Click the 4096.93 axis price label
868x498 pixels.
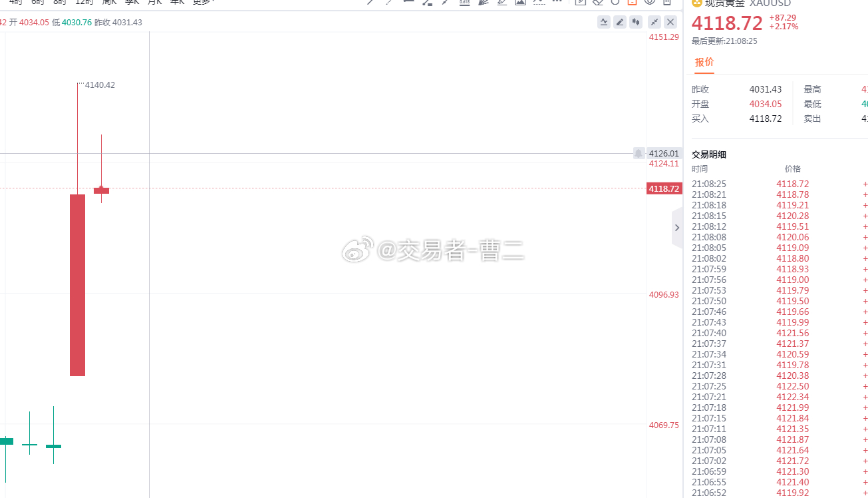[x=664, y=294]
